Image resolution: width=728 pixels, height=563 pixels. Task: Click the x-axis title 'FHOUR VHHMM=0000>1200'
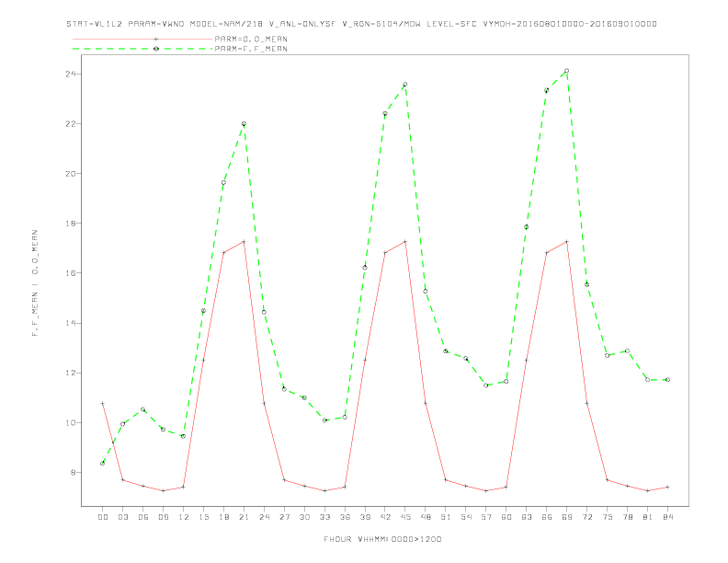coord(382,539)
